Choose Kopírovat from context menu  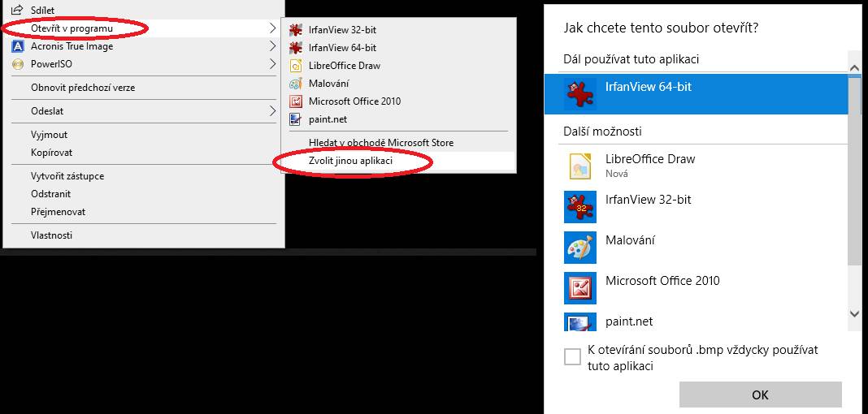point(144,152)
